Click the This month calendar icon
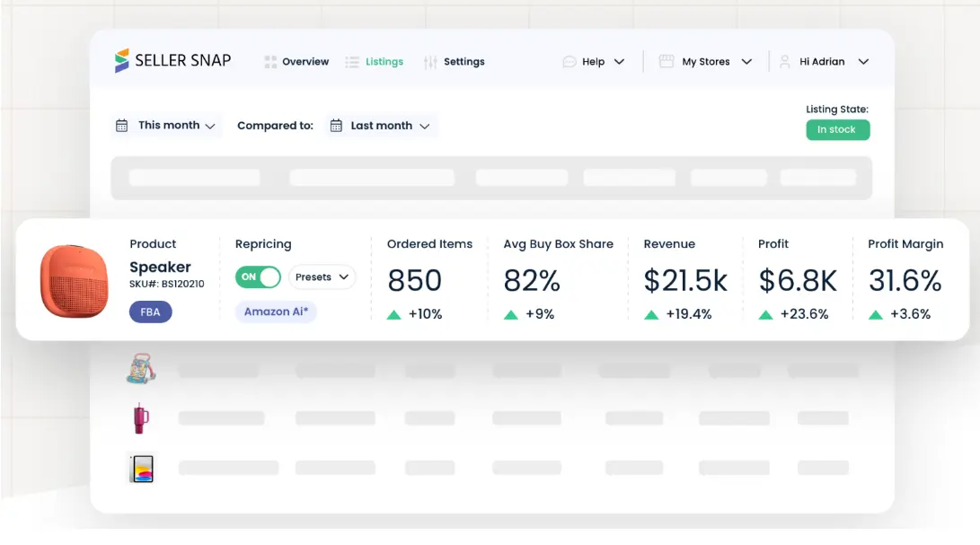The height and width of the screenshot is (545, 980). 122,126
